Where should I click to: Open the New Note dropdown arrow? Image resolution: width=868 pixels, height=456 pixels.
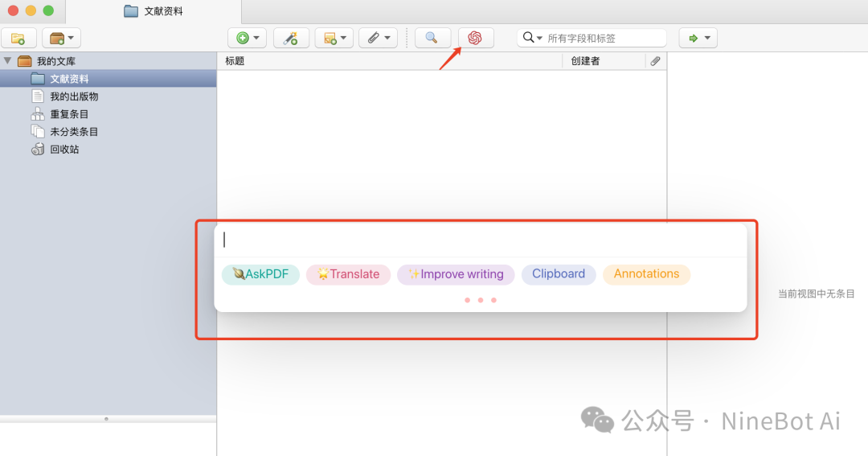coord(344,39)
